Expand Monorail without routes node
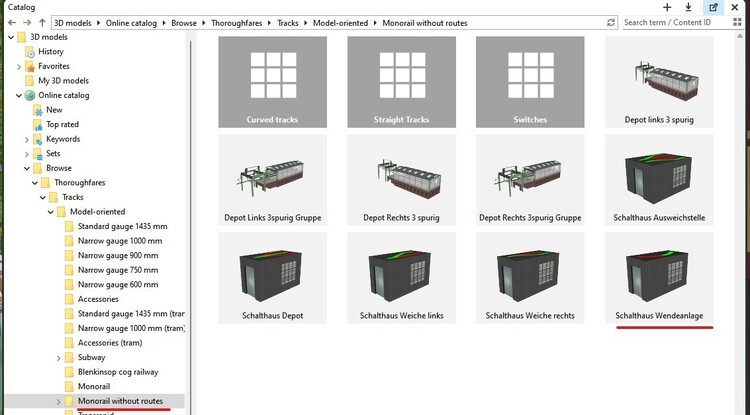 coord(58,402)
